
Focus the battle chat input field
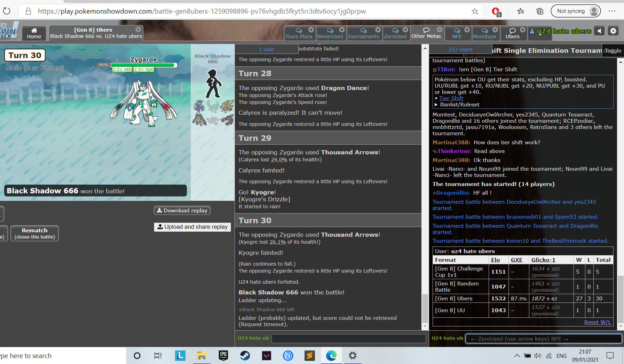click(348, 339)
